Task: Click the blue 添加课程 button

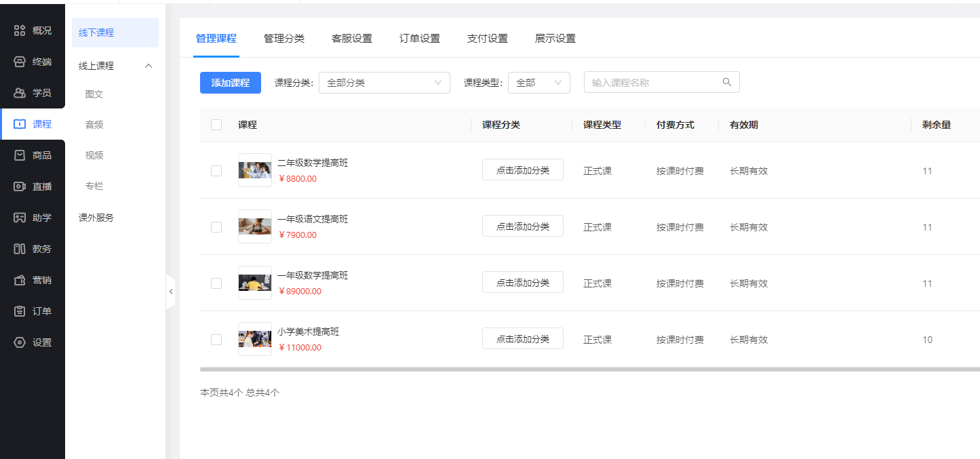Action: coord(231,83)
